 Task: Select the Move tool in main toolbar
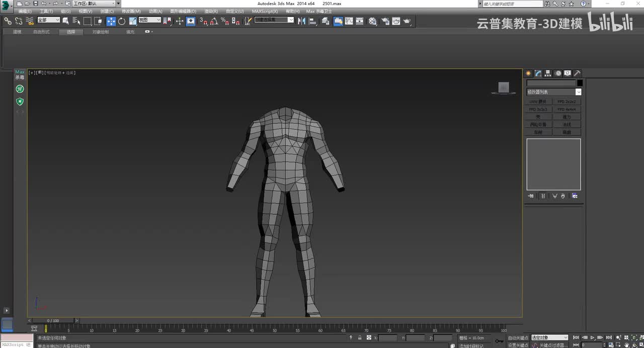click(111, 21)
